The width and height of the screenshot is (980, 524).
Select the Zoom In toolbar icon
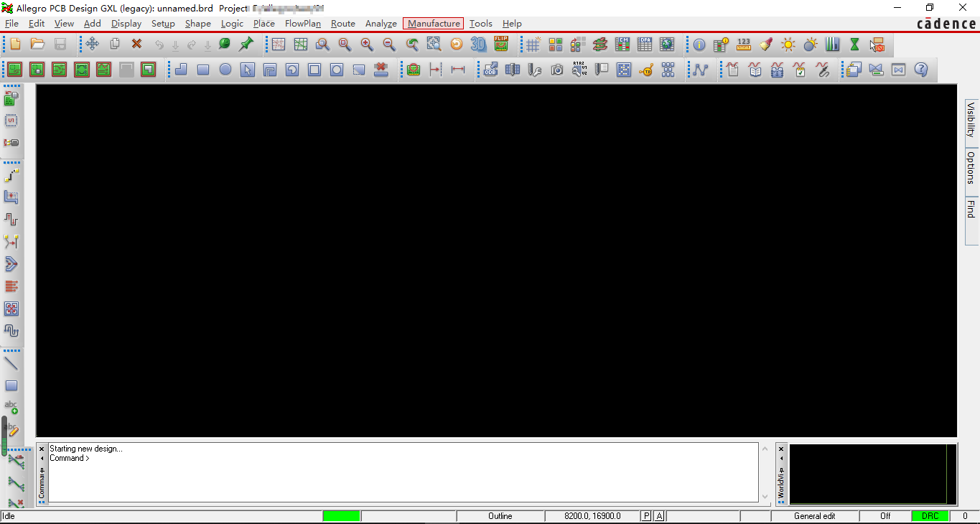(x=366, y=45)
